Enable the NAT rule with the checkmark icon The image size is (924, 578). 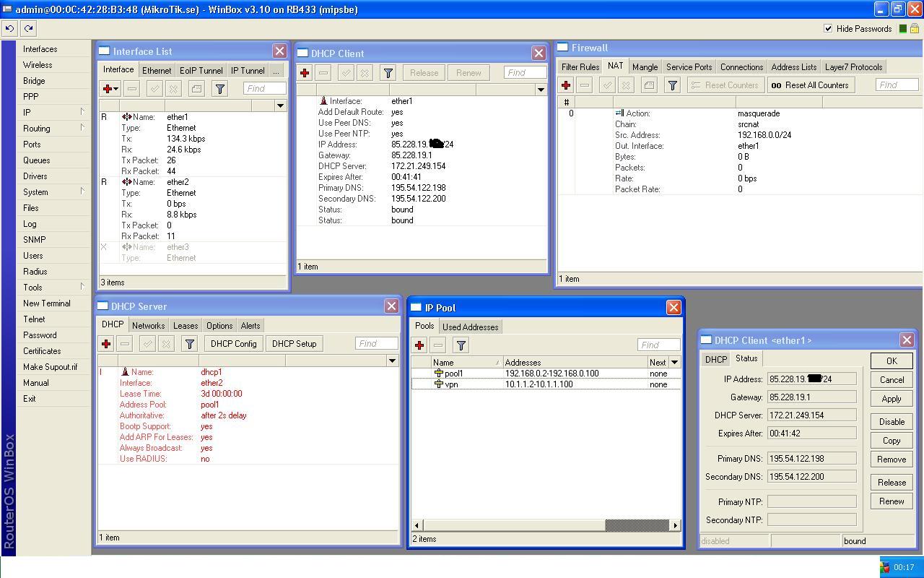[606, 85]
